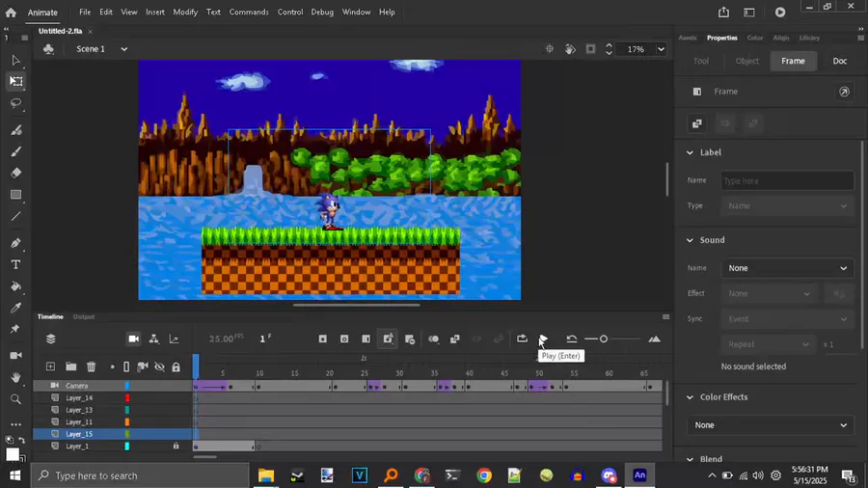Toggle Show Parenting View icon
The width and height of the screenshot is (868, 488).
coord(154,339)
